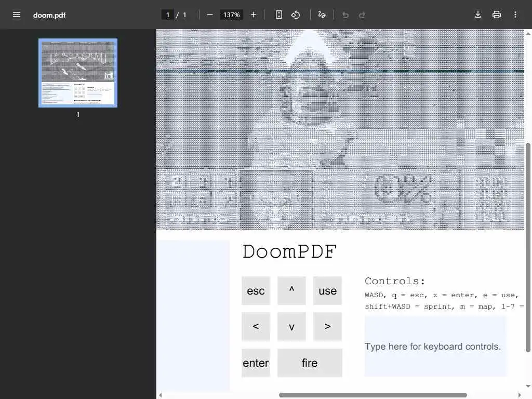Click the up arrow ^ button
The height and width of the screenshot is (399, 532).
(291, 291)
